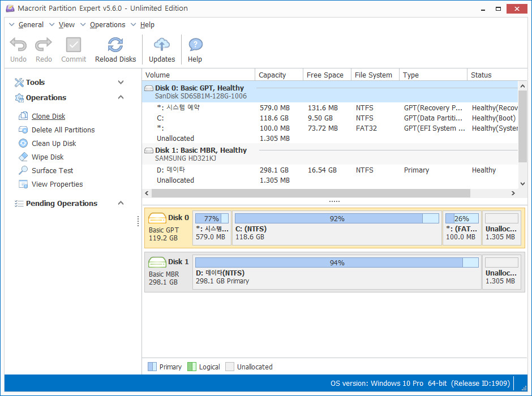Select Disk 0 unallocated 1.305 MB block
Image resolution: width=532 pixels, height=396 pixels.
[x=501, y=227]
